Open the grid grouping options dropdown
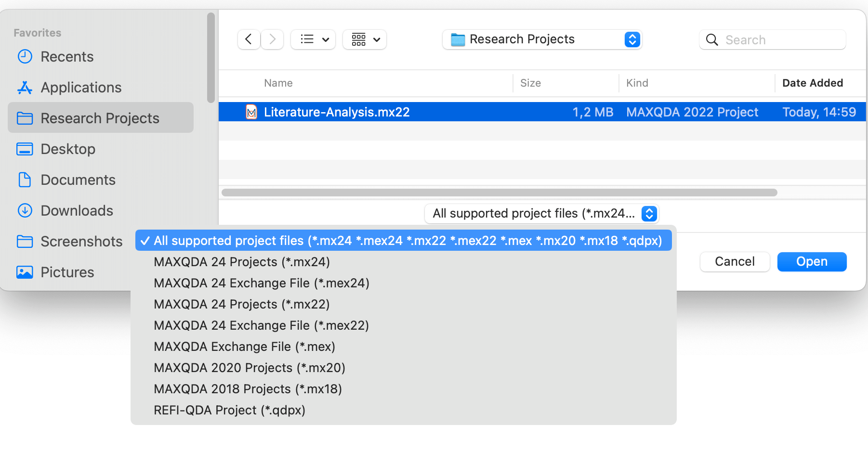This screenshot has height=464, width=868. pyautogui.click(x=365, y=39)
